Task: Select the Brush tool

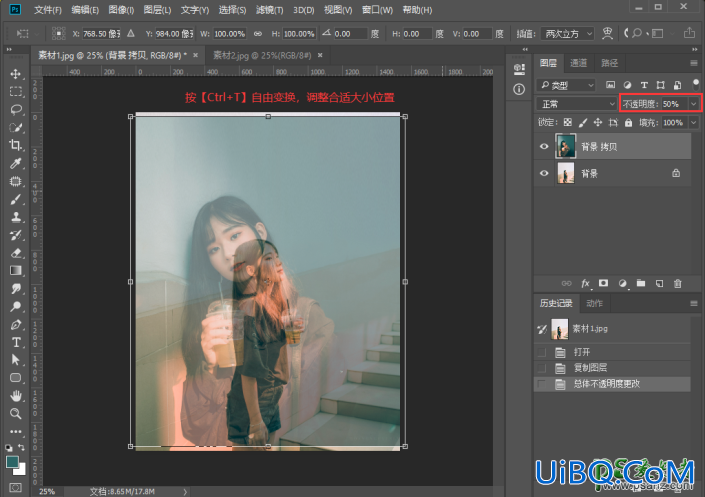Action: click(x=16, y=199)
